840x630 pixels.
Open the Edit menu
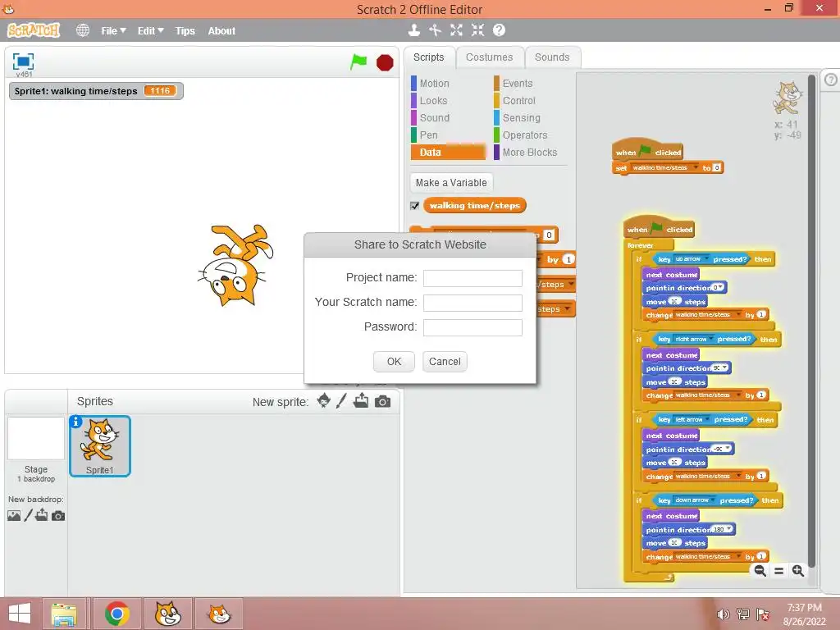point(151,31)
